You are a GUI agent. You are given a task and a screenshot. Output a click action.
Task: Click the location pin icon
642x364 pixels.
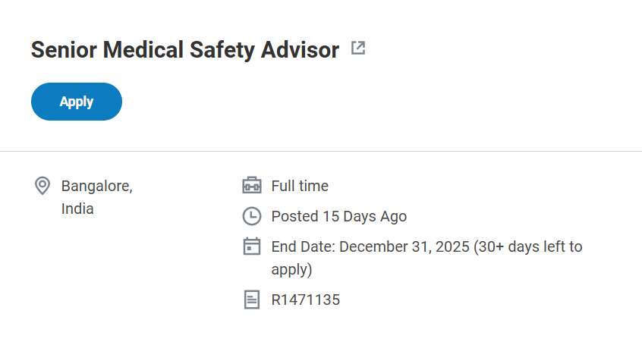pos(42,186)
